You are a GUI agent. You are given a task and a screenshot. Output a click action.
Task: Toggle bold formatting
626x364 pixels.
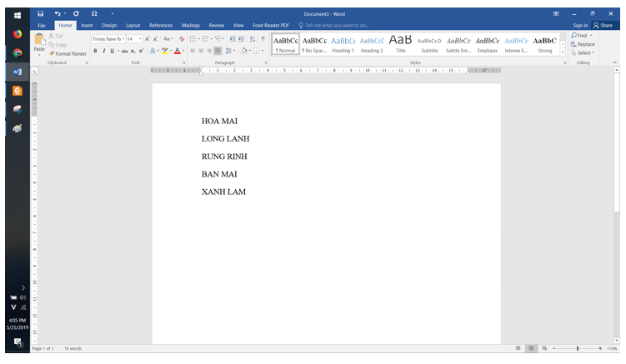pos(95,51)
